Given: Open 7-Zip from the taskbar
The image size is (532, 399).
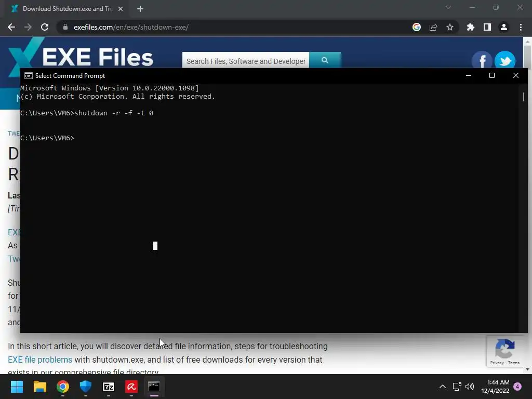Looking at the screenshot, I should (x=109, y=387).
